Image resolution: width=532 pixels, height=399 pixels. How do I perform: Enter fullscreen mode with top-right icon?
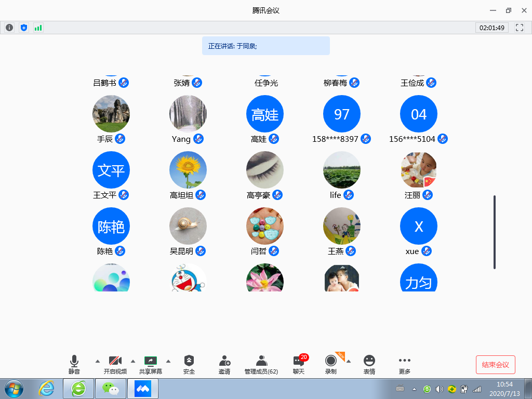519,28
